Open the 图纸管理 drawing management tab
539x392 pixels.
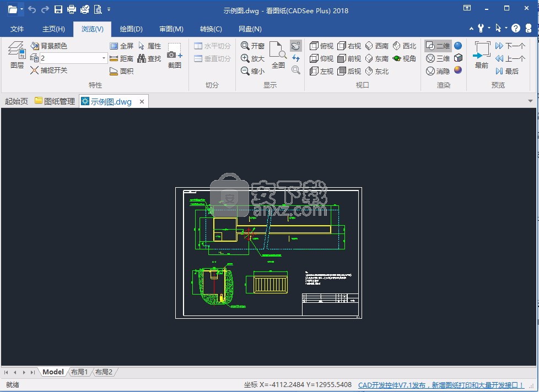[x=55, y=101]
